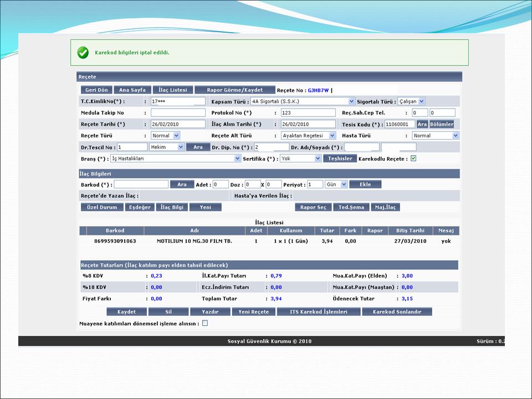
Task: Open the İlaç Listesi page
Action: [172, 90]
